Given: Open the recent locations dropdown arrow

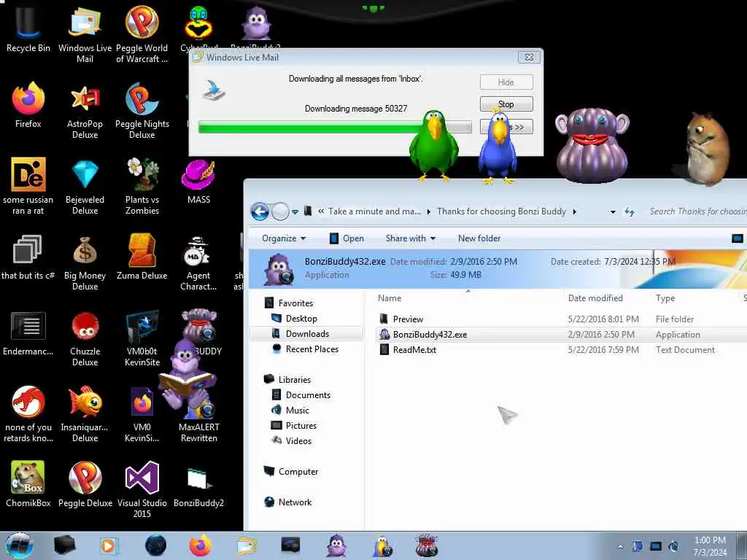Looking at the screenshot, I should (x=295, y=212).
